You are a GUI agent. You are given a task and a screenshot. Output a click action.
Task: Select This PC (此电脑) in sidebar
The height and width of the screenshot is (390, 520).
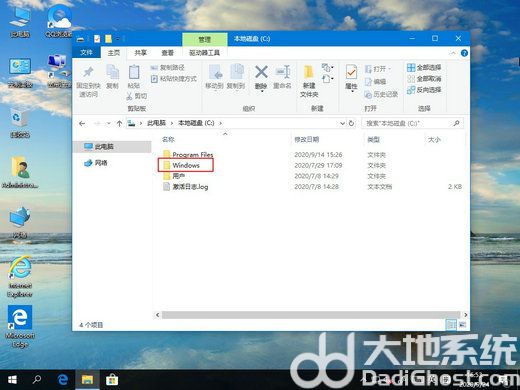112,146
